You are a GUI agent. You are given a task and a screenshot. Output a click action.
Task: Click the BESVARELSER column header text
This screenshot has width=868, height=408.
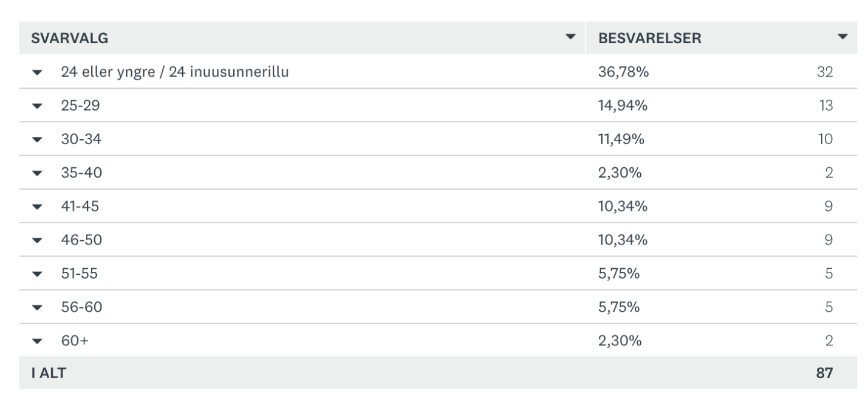[650, 38]
